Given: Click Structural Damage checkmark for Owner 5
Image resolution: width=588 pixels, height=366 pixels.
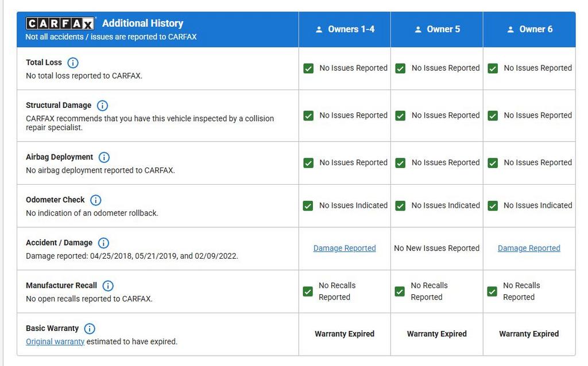Looking at the screenshot, I should pyautogui.click(x=400, y=115).
